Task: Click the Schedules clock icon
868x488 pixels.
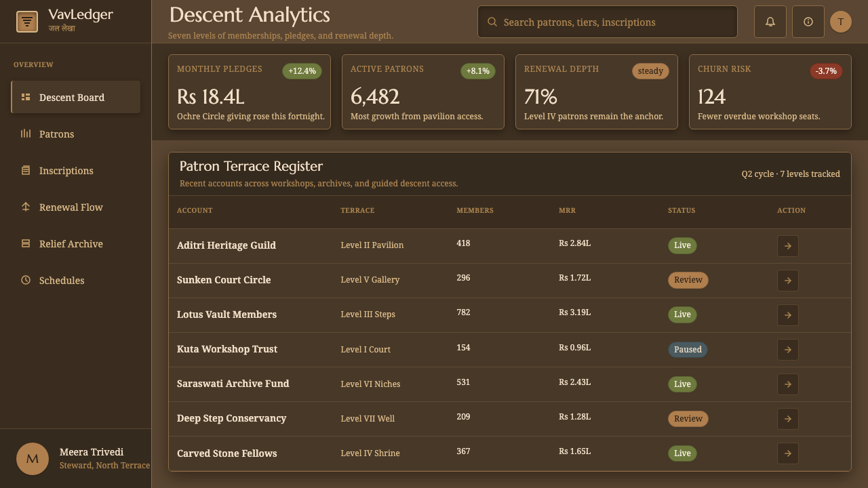Action: click(26, 280)
